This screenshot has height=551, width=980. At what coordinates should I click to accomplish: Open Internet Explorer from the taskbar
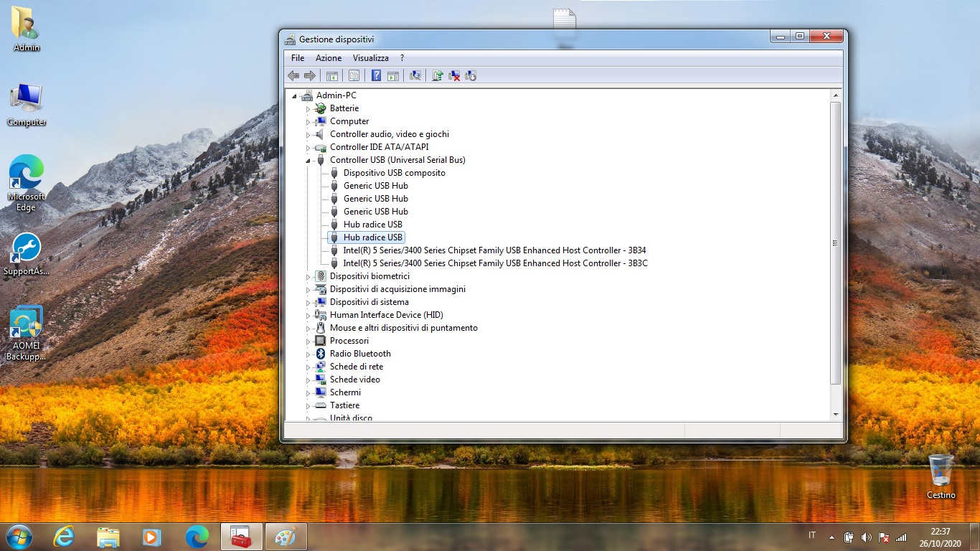coord(64,536)
